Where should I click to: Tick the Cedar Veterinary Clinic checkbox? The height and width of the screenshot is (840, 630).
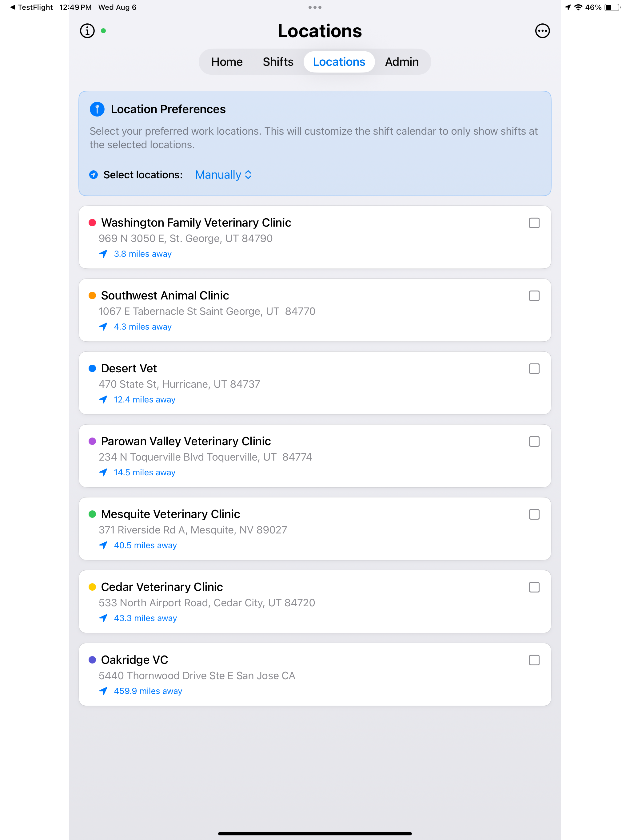point(534,588)
